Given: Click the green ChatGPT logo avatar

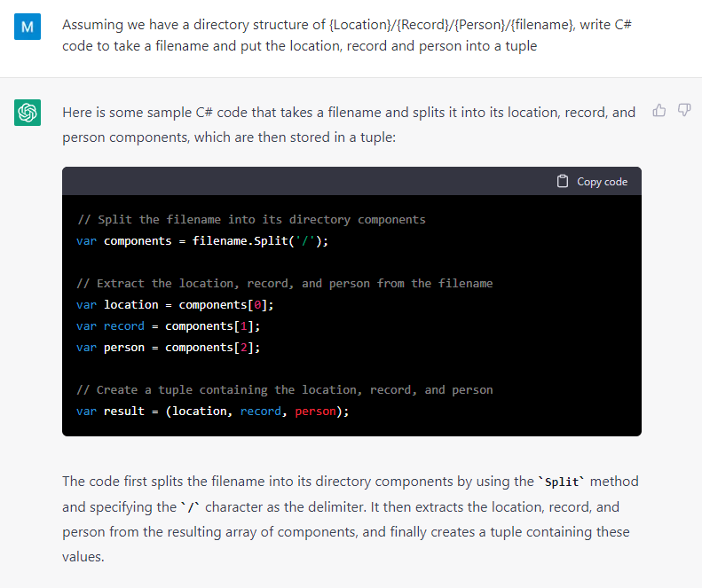Looking at the screenshot, I should click(28, 113).
